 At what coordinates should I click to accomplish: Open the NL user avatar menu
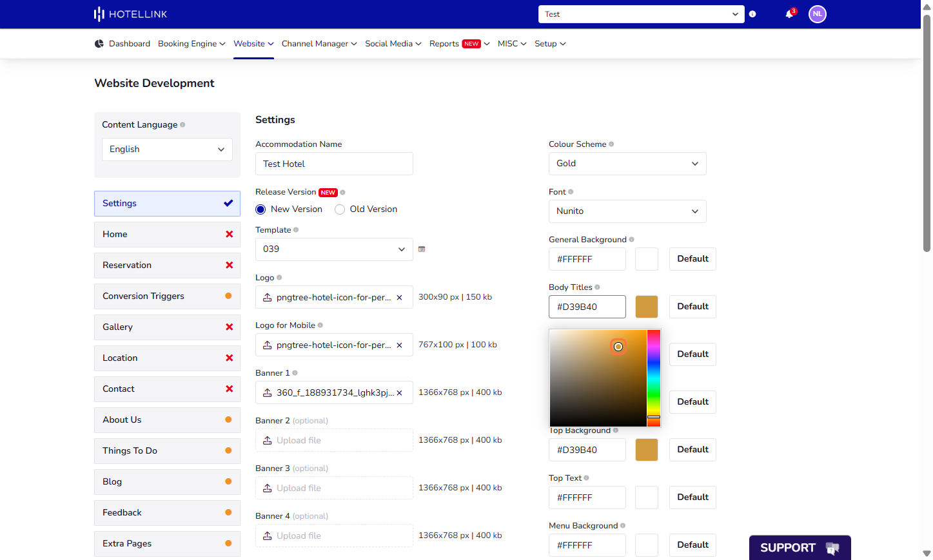coord(818,14)
